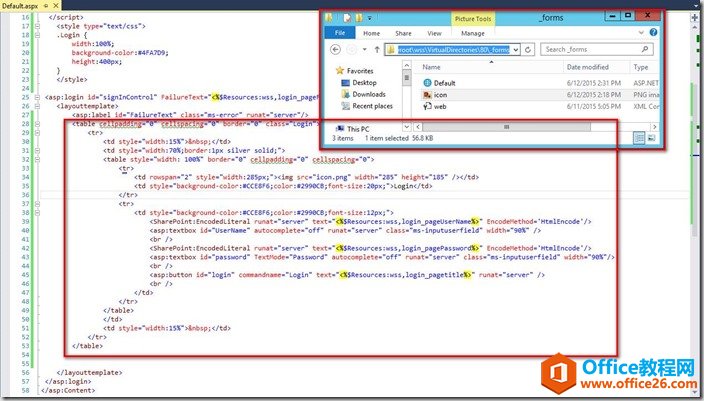Collapse the style block at line 17
The image size is (704, 401).
click(x=37, y=26)
